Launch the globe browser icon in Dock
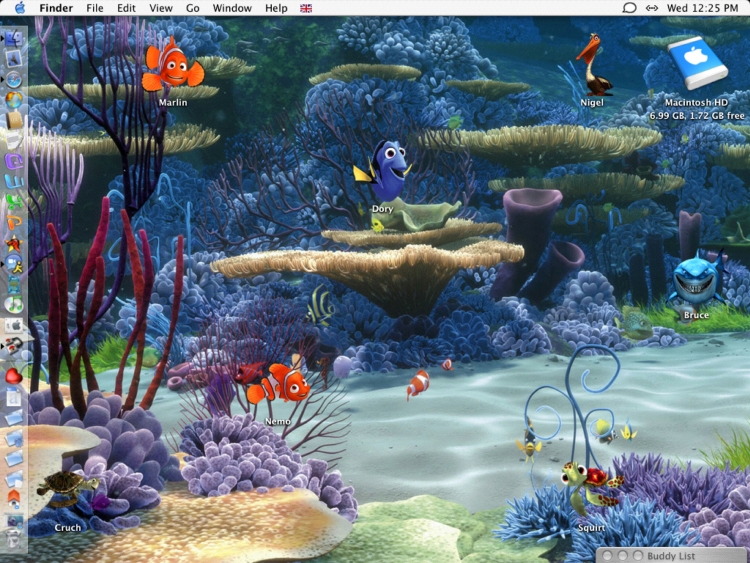This screenshot has width=750, height=563. (x=14, y=99)
